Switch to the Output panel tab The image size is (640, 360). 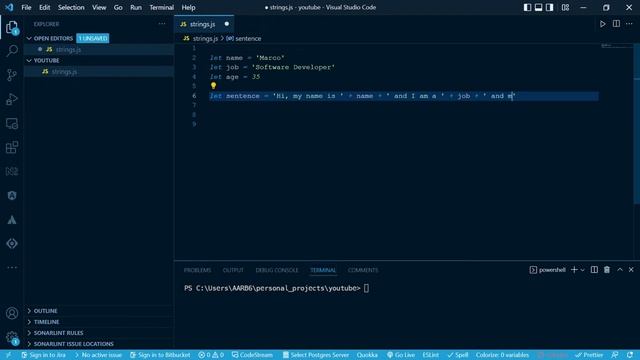[233, 270]
